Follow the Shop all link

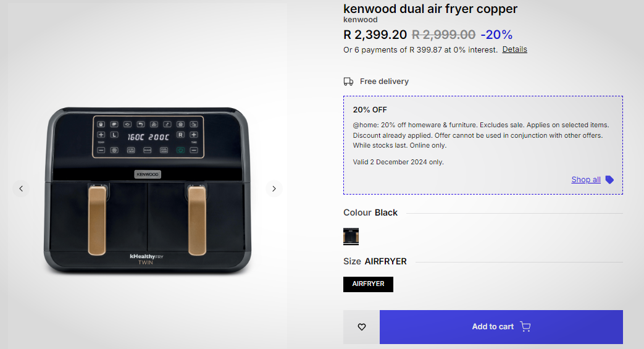coord(585,180)
